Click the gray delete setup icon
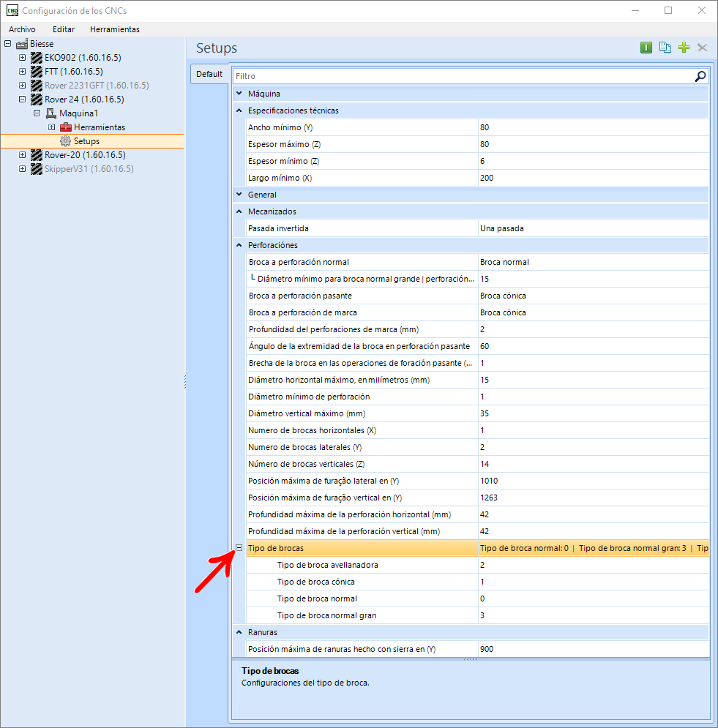Image resolution: width=718 pixels, height=728 pixels. [702, 48]
